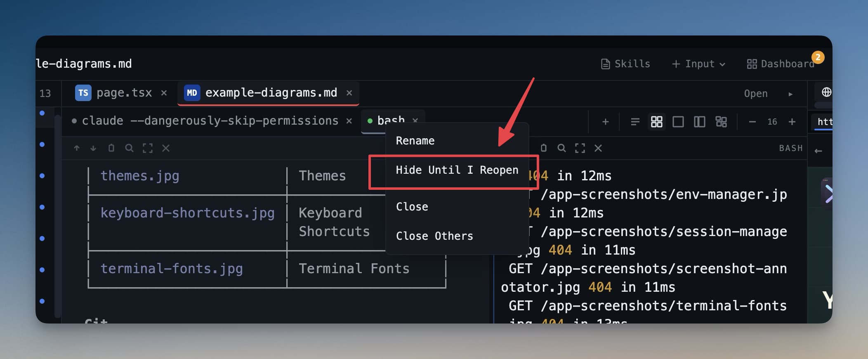
Task: Click the orange notification badge on Dashboard
Action: [818, 57]
